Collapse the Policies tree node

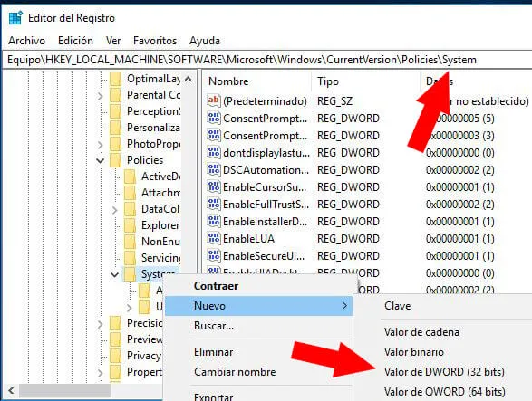[x=101, y=160]
